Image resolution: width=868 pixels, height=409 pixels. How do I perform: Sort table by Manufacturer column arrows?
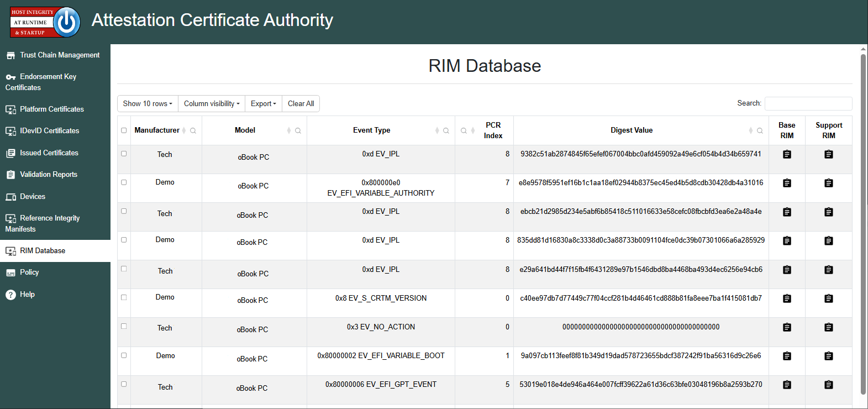pyautogui.click(x=184, y=130)
